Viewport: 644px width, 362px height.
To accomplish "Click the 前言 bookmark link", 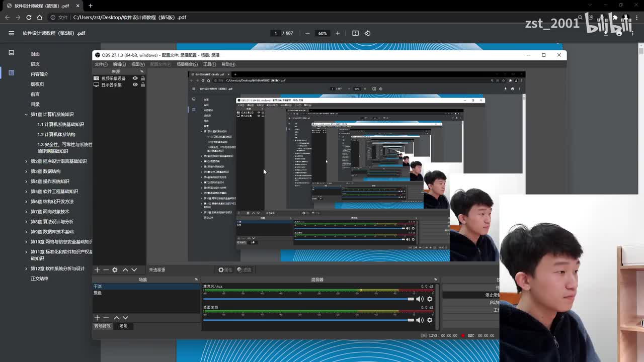I will pyautogui.click(x=35, y=94).
